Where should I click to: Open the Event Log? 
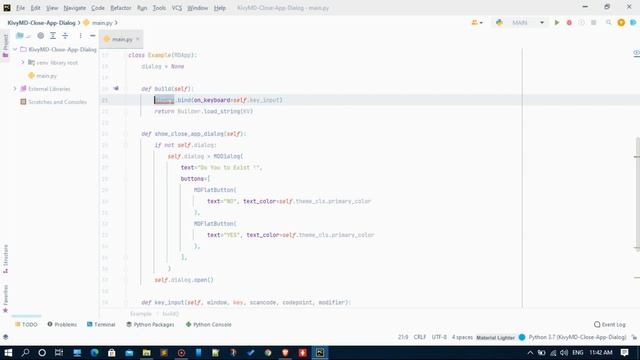pyautogui.click(x=610, y=324)
